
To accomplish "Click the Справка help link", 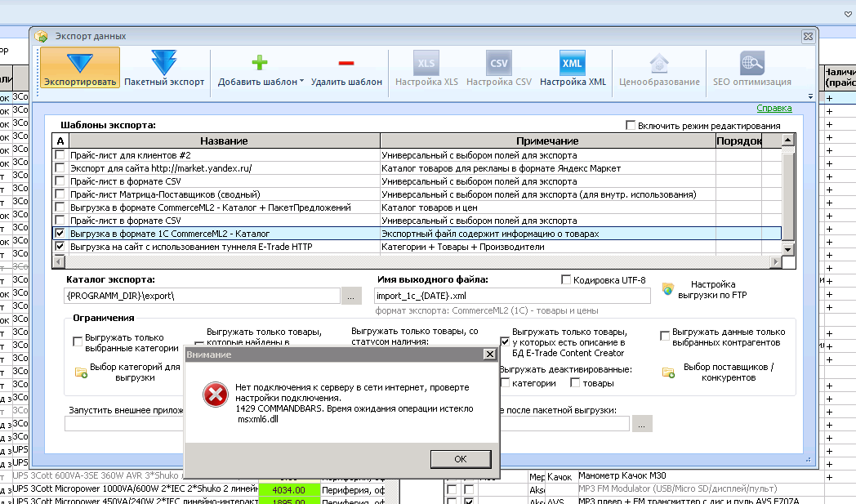I will point(774,108).
